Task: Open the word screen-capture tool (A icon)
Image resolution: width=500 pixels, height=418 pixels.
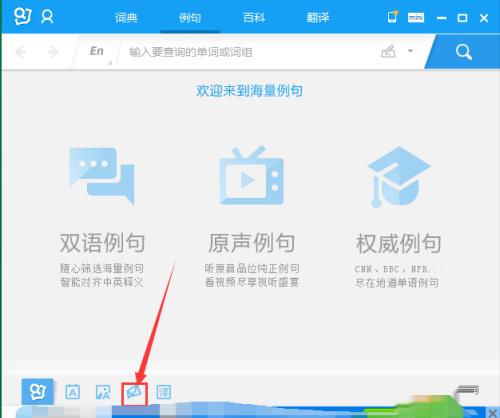Action: tap(72, 392)
